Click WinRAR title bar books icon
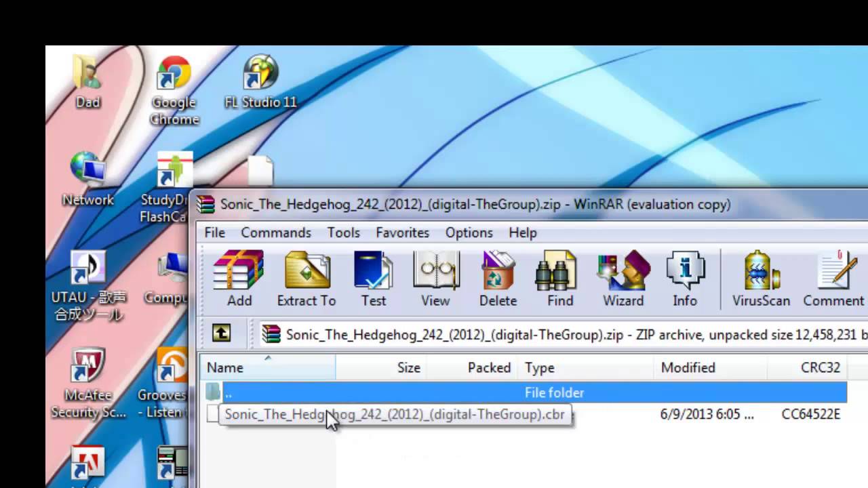Viewport: 868px width, 488px height. [x=206, y=205]
